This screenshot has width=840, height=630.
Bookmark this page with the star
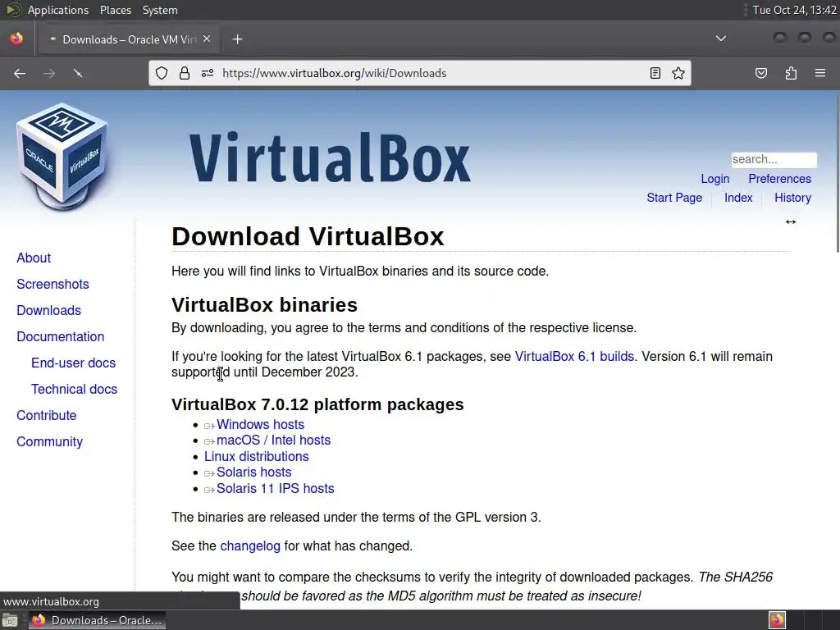[678, 73]
